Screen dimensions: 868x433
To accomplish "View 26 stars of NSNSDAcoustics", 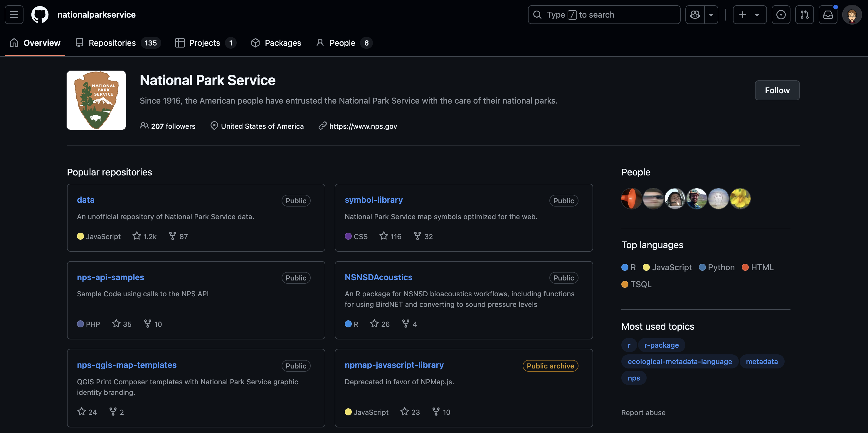I will [x=380, y=324].
